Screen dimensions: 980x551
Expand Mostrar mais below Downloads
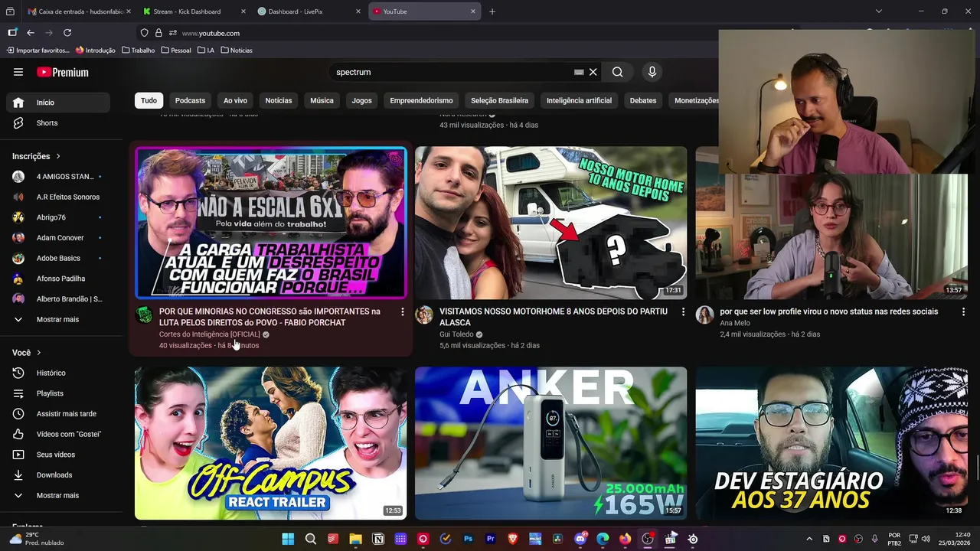tap(57, 495)
